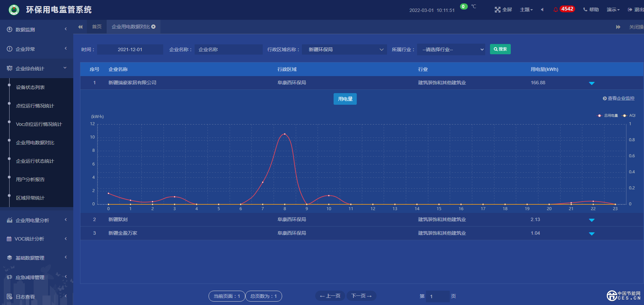
Task: Open 企业运行状态统计 submenu item
Action: [x=35, y=161]
